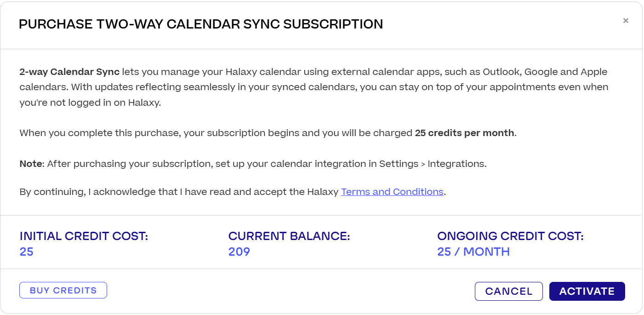Activate the two-way calendar sync subscription

point(587,291)
